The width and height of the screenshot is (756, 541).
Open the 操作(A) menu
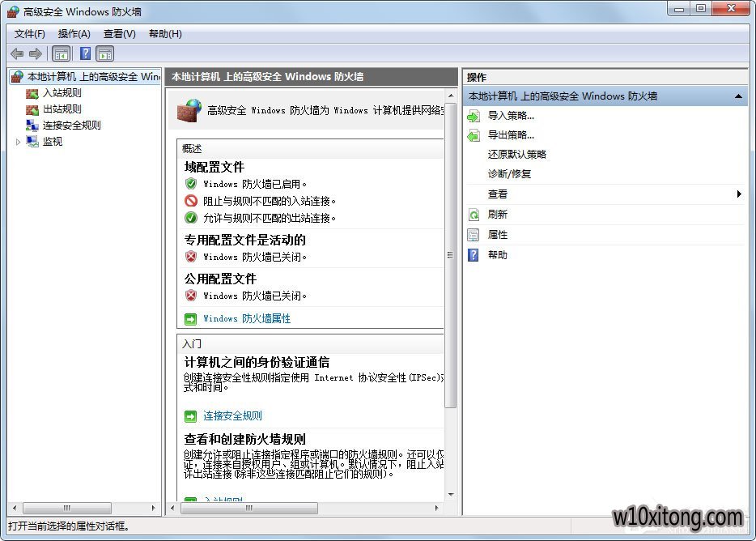74,34
